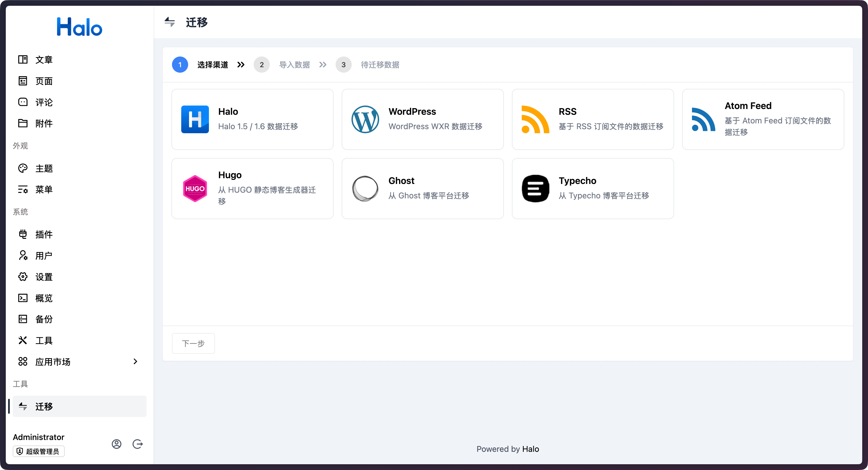
Task: Open the 用户 (users) section
Action: tap(44, 255)
